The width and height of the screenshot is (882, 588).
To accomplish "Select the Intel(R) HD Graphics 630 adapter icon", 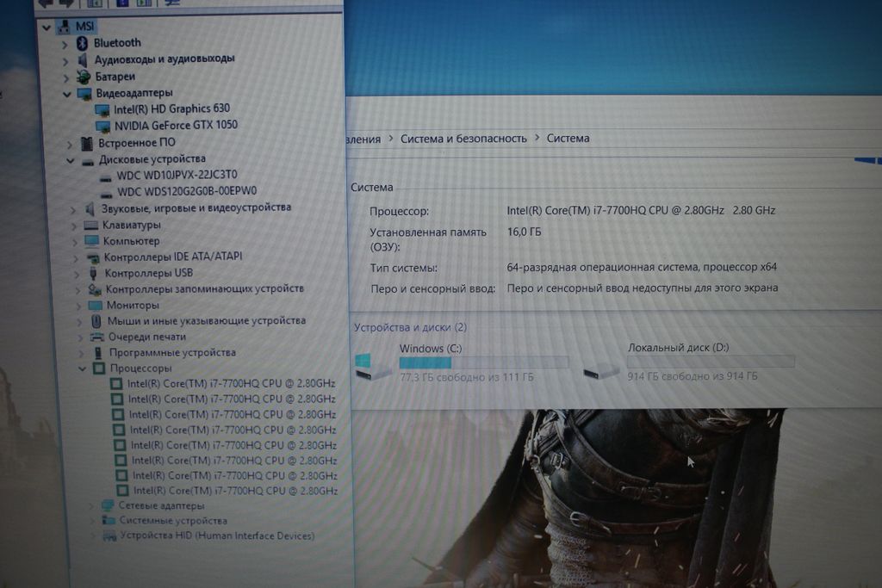I will [102, 109].
